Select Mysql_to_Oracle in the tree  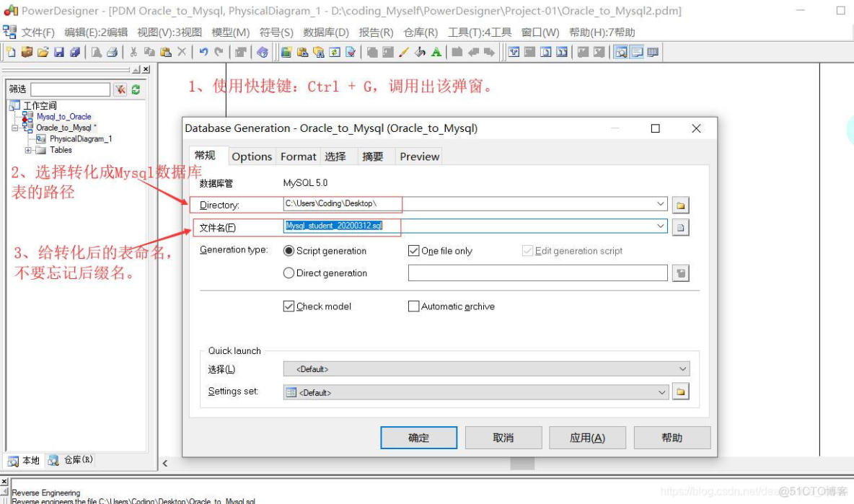(x=63, y=117)
